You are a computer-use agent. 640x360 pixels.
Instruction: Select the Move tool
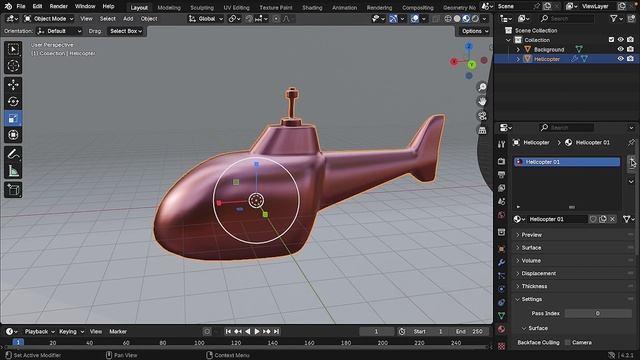tap(13, 84)
